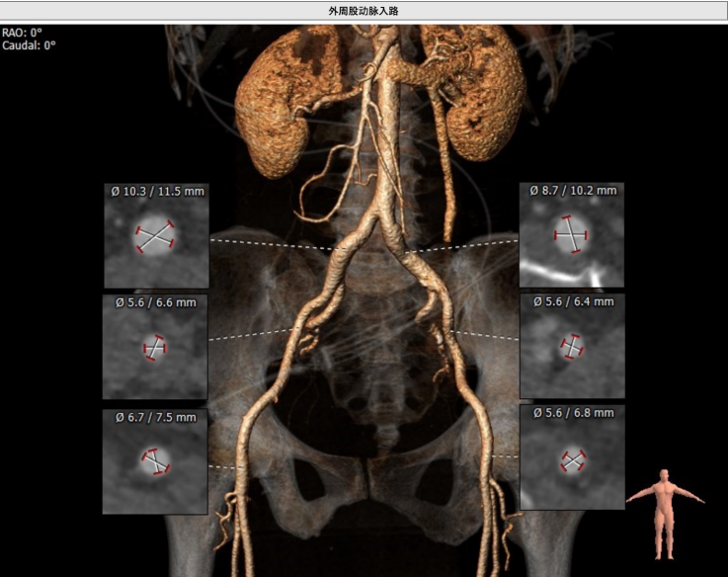Click the kidney on the image's right side
This screenshot has height=577, width=728.
[x=481, y=94]
